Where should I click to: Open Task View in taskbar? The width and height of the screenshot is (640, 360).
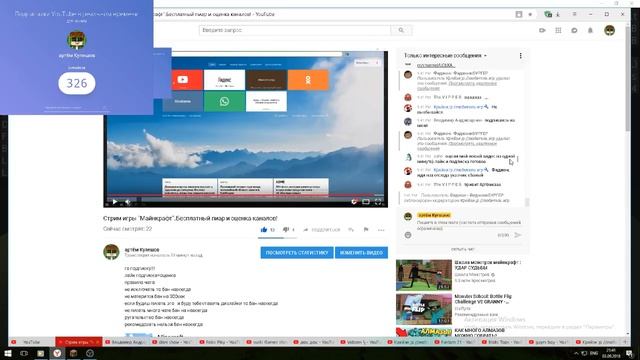24,353
